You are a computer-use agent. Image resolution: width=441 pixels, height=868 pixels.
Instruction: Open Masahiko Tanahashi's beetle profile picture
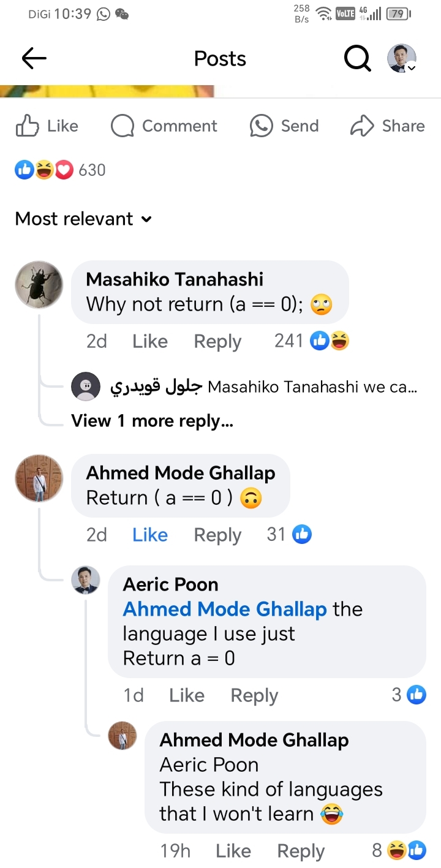[x=39, y=284]
